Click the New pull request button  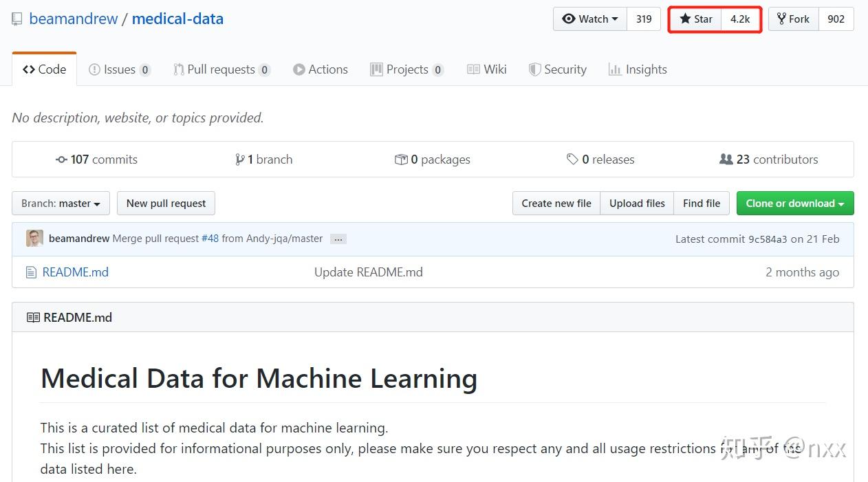tap(166, 204)
